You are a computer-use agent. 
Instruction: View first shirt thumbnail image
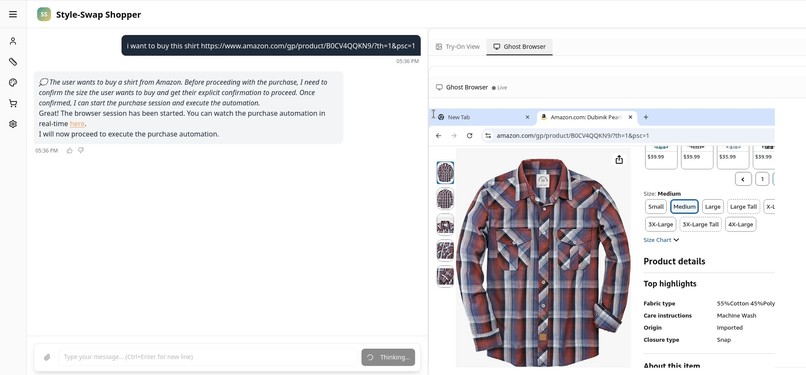(x=445, y=173)
